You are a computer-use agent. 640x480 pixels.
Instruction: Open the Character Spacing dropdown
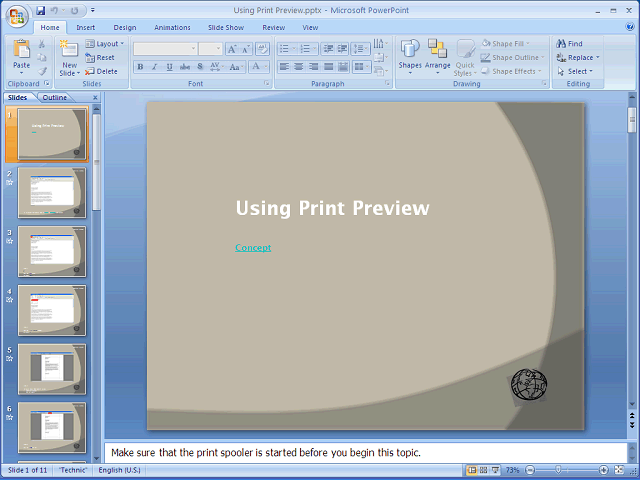pos(217,67)
